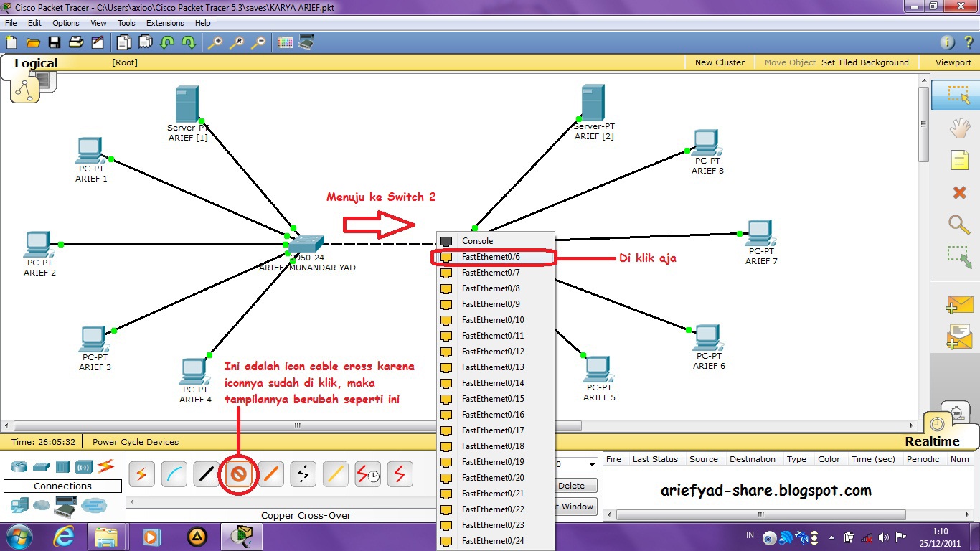Select the FastEthernet0/6 port
This screenshot has height=551, width=980.
496,257
